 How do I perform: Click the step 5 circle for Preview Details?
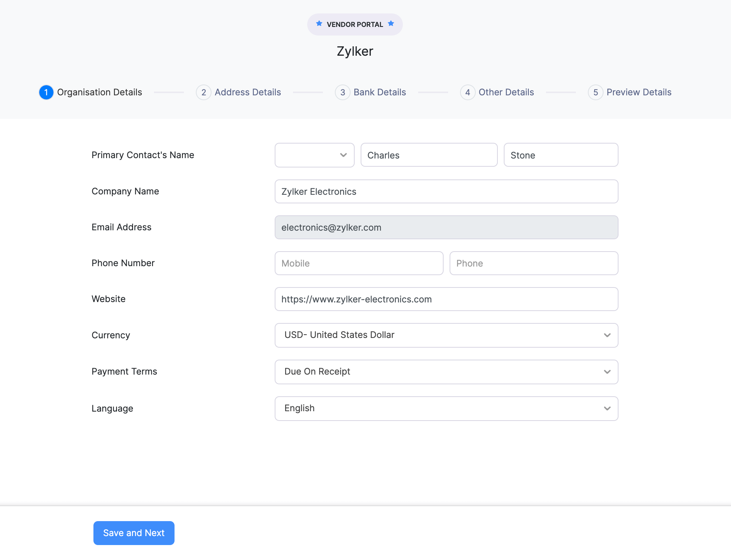click(596, 92)
